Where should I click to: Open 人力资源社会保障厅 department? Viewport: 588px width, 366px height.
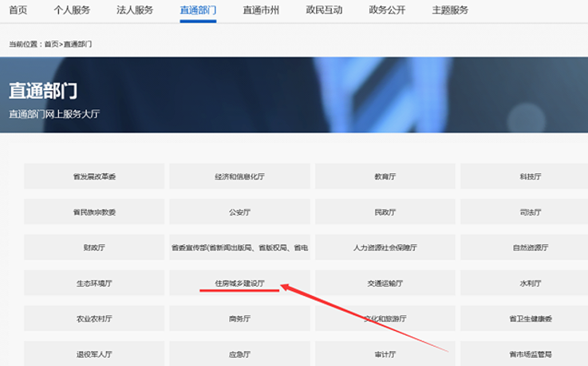tap(385, 247)
